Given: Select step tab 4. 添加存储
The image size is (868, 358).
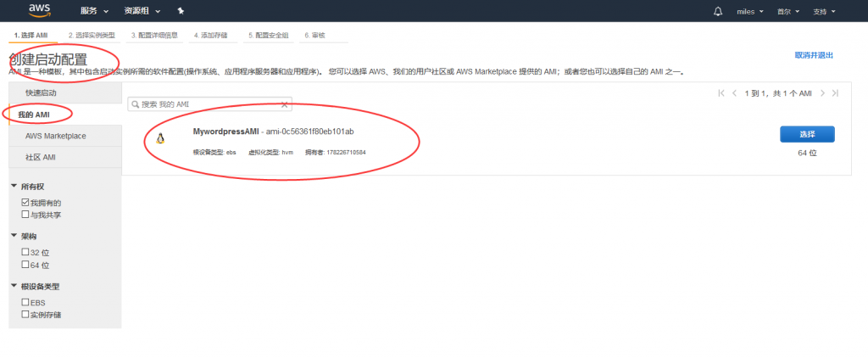Looking at the screenshot, I should point(213,36).
